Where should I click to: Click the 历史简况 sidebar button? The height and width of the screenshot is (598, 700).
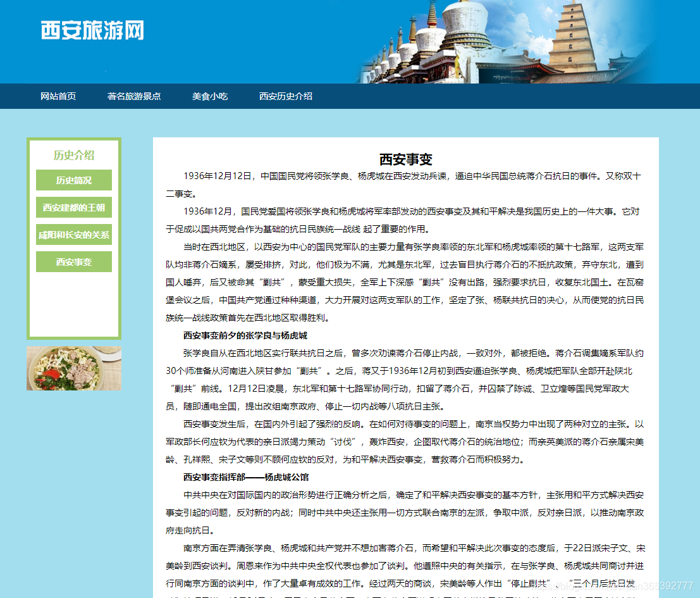tap(74, 180)
